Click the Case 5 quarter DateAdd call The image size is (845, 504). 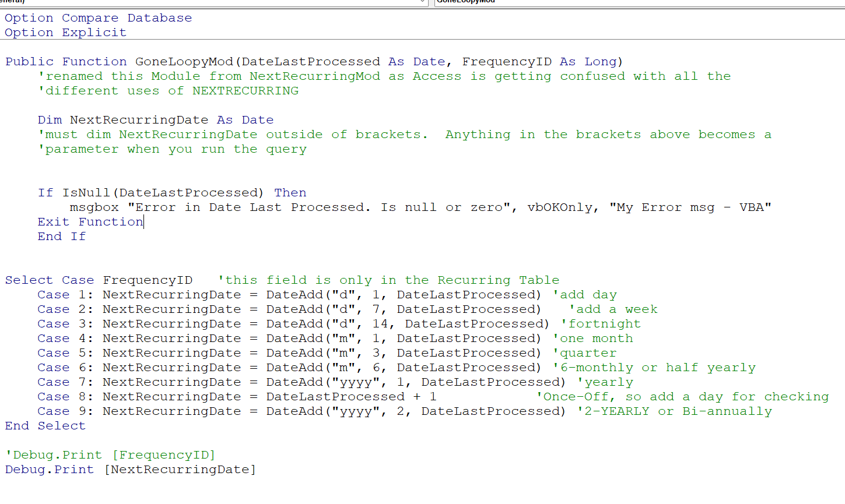click(x=404, y=353)
